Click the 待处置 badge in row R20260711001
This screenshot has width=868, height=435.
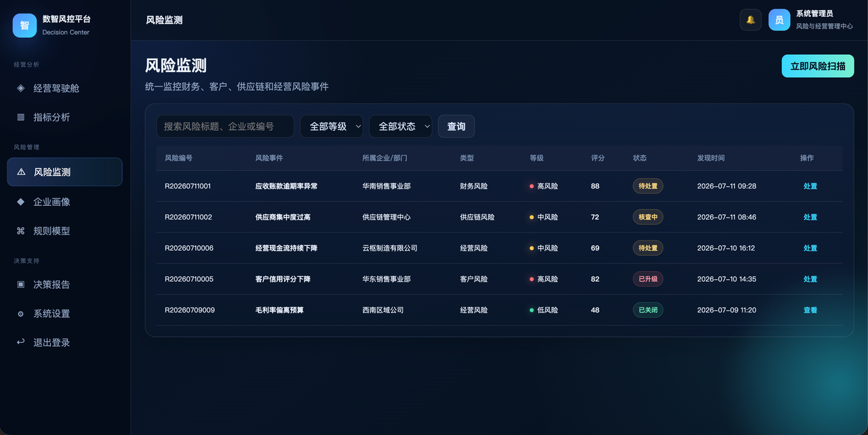coord(648,186)
